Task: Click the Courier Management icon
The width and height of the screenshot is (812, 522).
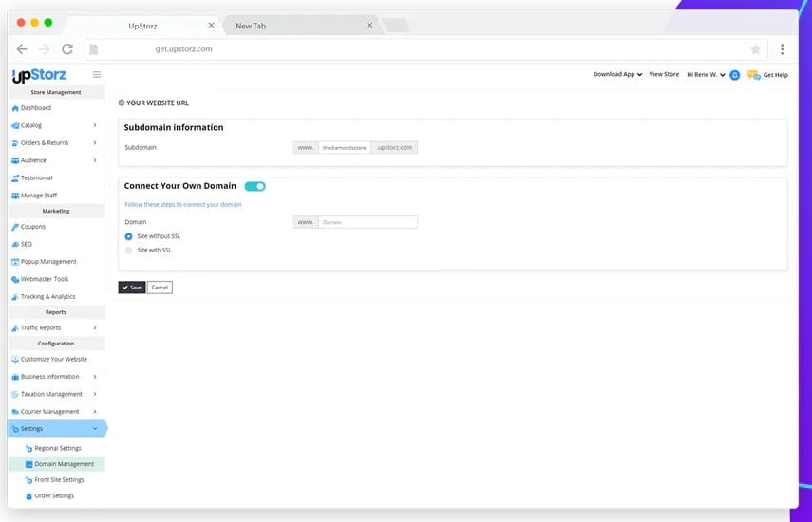Action: tap(15, 412)
